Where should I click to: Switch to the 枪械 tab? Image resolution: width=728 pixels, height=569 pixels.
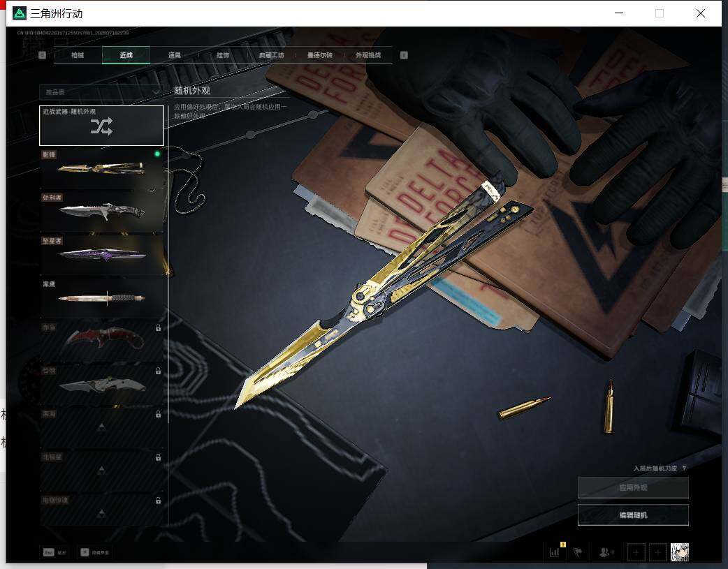pos(78,55)
